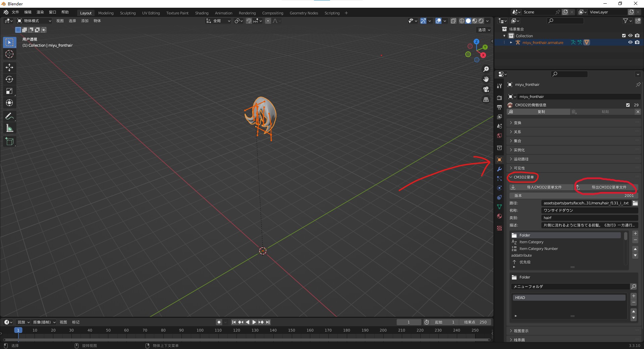Select the Measure tool
Screen dimensions: 644x349
[x=9, y=128]
